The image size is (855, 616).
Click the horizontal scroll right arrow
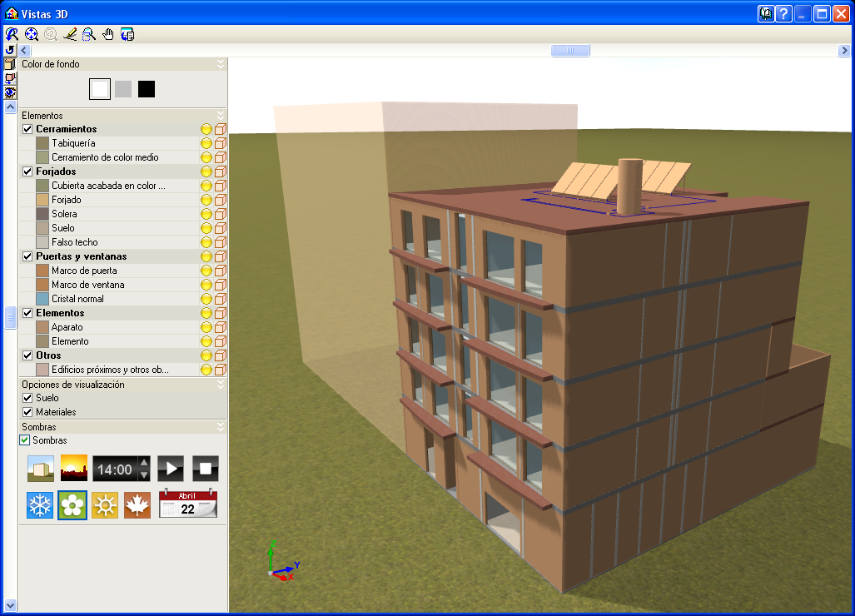844,50
